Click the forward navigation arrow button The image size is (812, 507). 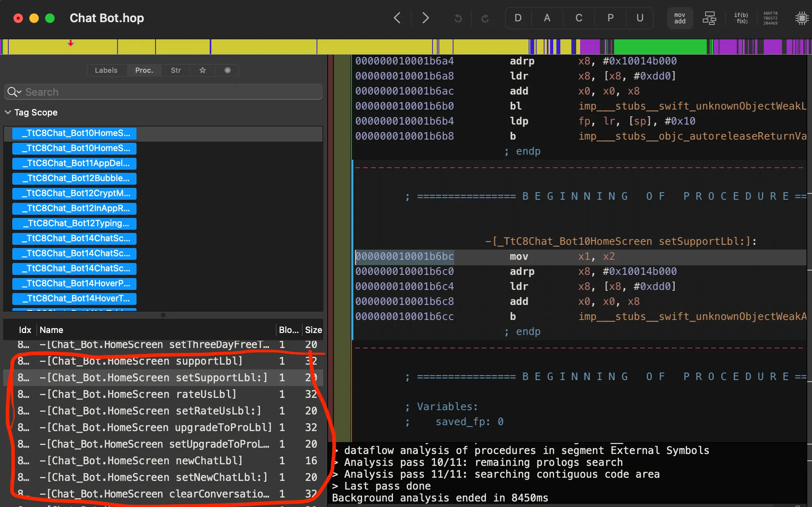(425, 18)
